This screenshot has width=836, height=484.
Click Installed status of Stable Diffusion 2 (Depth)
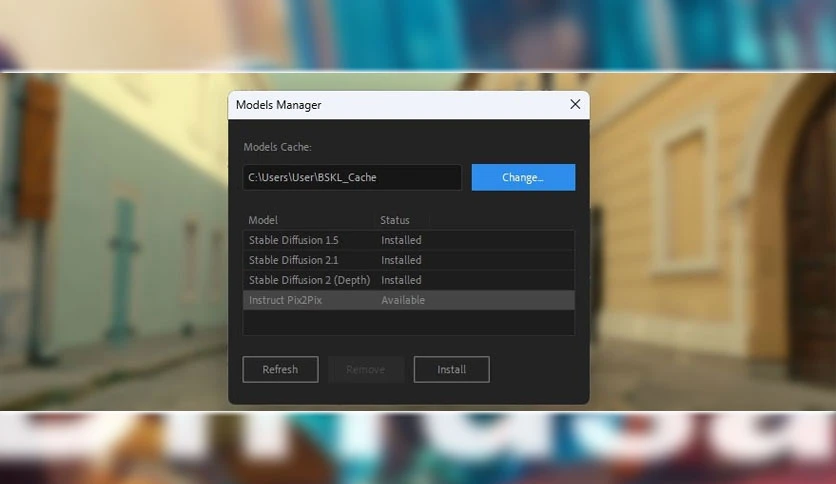pos(401,280)
